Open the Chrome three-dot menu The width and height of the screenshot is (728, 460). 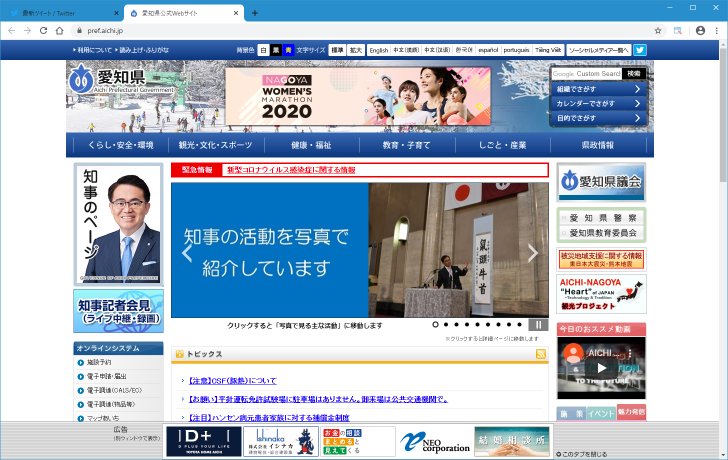click(717, 31)
